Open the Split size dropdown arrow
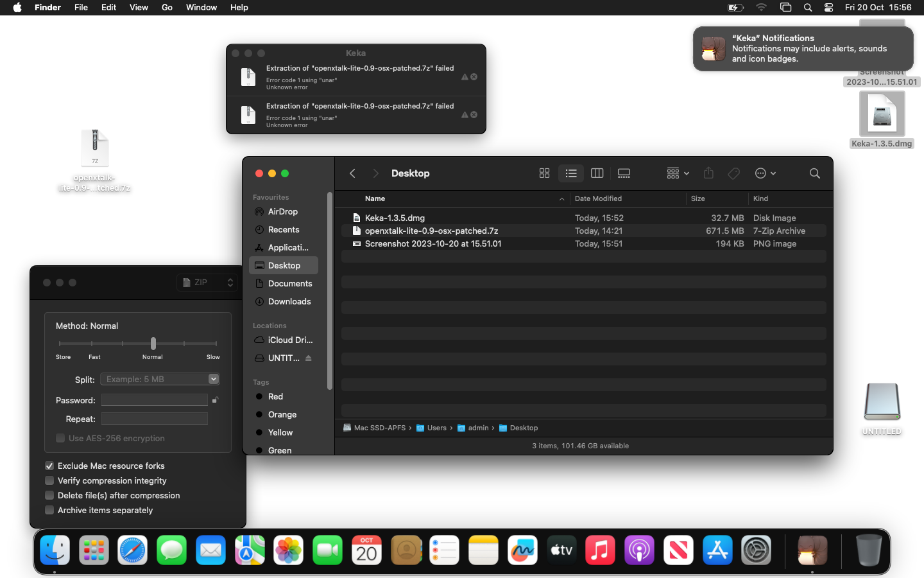The width and height of the screenshot is (924, 578). [x=214, y=379]
